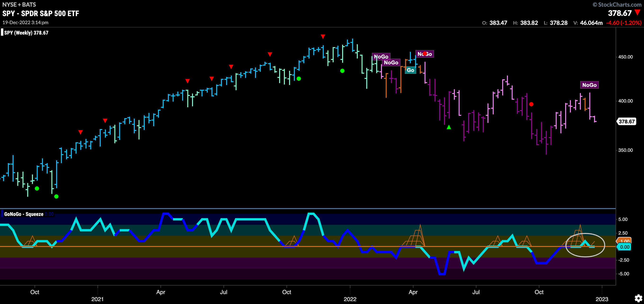Click the 2022 year label on time axis
Viewport: 644px width, 304px height.
350,299
